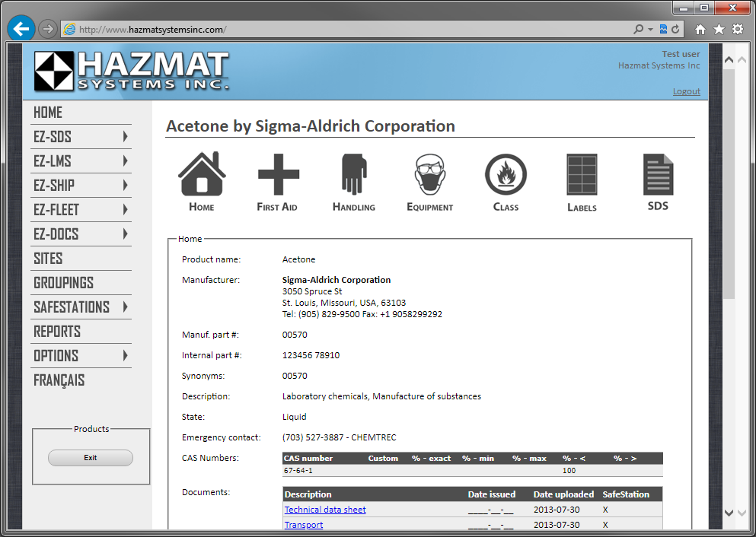Click the Sigma-Aldrich Corporation manufacturer name
Viewport: 756px width, 537px height.
(336, 280)
